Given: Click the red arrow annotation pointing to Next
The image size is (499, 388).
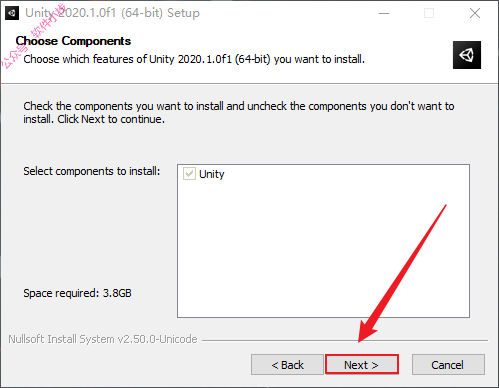Looking at the screenshot, I should [402, 274].
